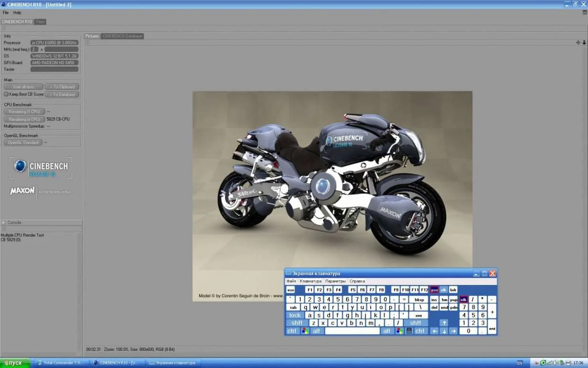Switch to CINEBENCH Database tab
The image size is (588, 368).
click(122, 36)
